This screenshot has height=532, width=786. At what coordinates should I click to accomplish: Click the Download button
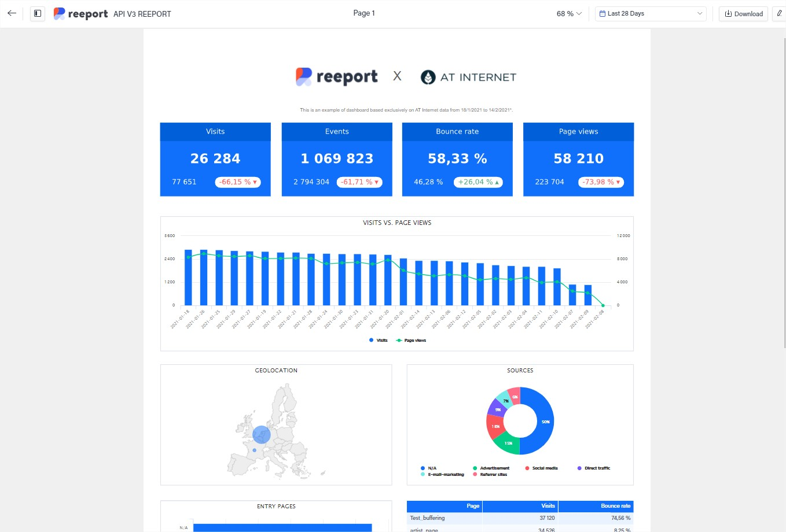click(x=744, y=14)
